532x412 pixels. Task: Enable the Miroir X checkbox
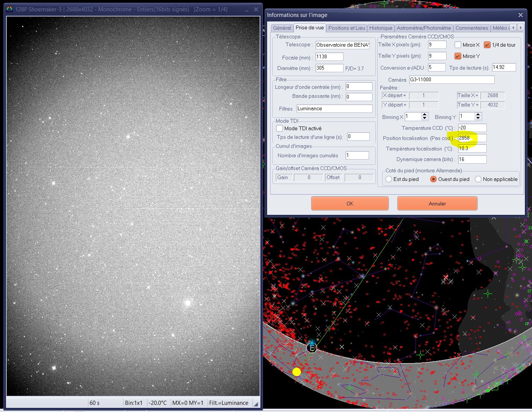point(458,45)
